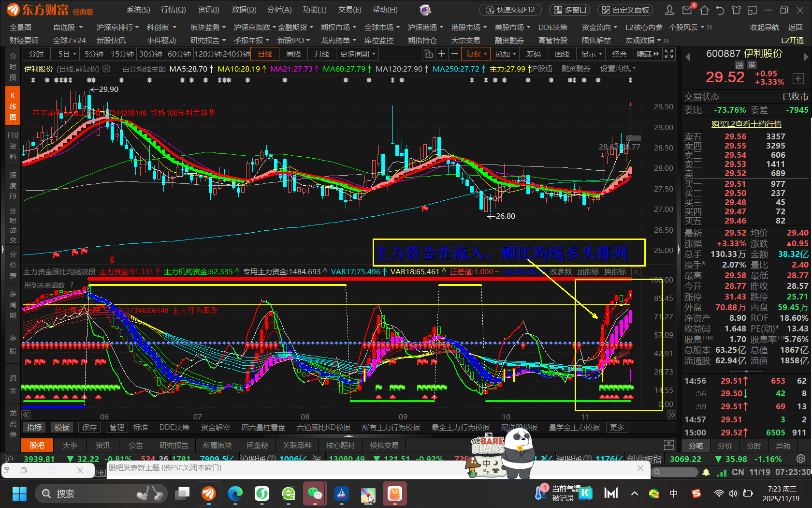
Task: Zoom in chart with plus icon
Action: pyautogui.click(x=441, y=54)
